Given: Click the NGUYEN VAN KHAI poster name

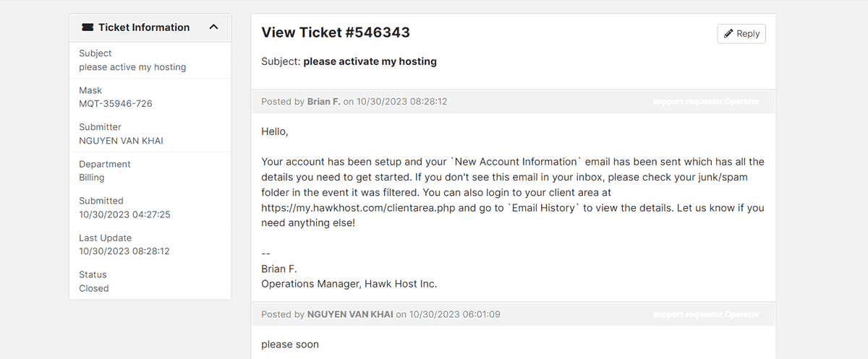Looking at the screenshot, I should (350, 314).
